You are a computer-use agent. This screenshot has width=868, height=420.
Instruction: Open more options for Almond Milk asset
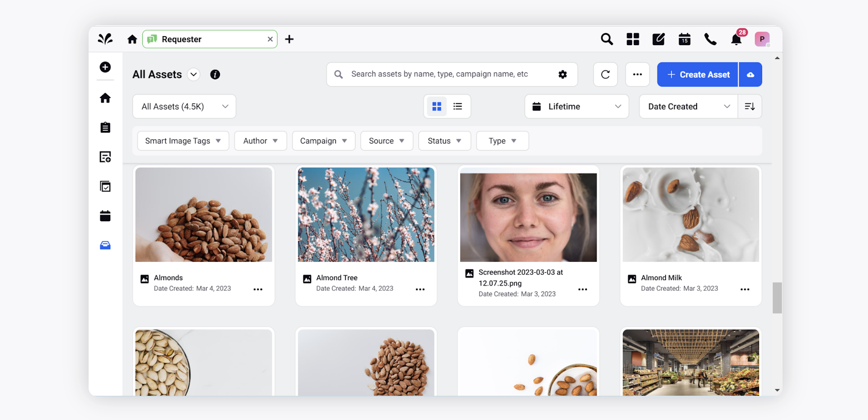tap(745, 289)
